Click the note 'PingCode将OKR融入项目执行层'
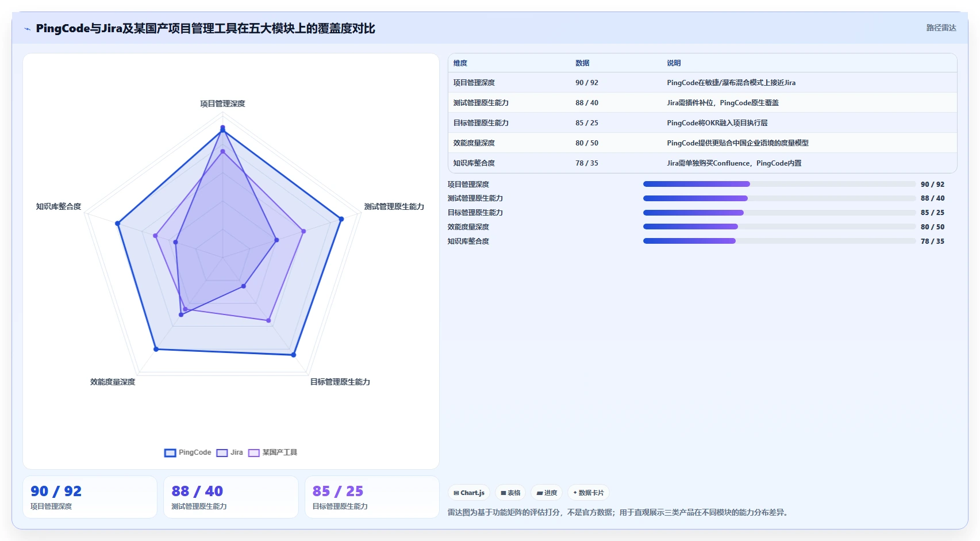The image size is (980, 541). tap(717, 123)
